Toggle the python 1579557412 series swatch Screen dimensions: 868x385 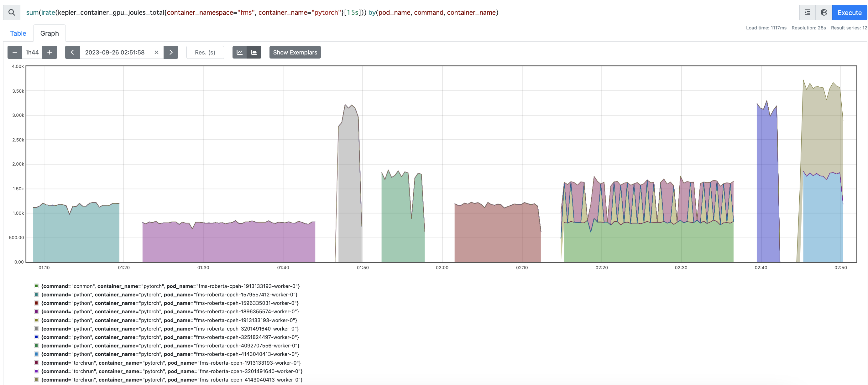pyautogui.click(x=36, y=295)
